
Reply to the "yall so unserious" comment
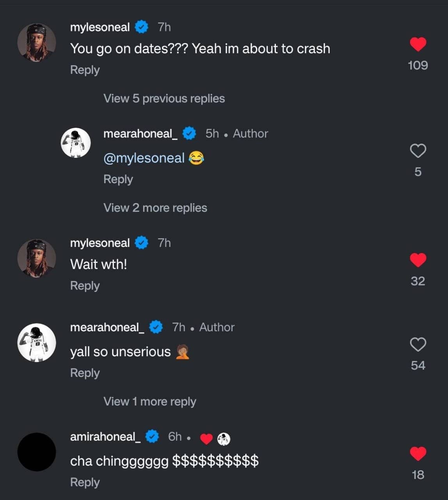pos(85,373)
